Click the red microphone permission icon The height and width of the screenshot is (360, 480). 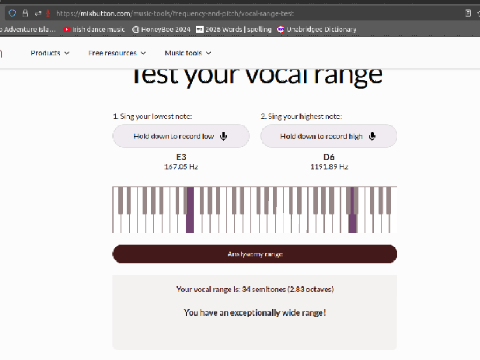click(x=48, y=13)
